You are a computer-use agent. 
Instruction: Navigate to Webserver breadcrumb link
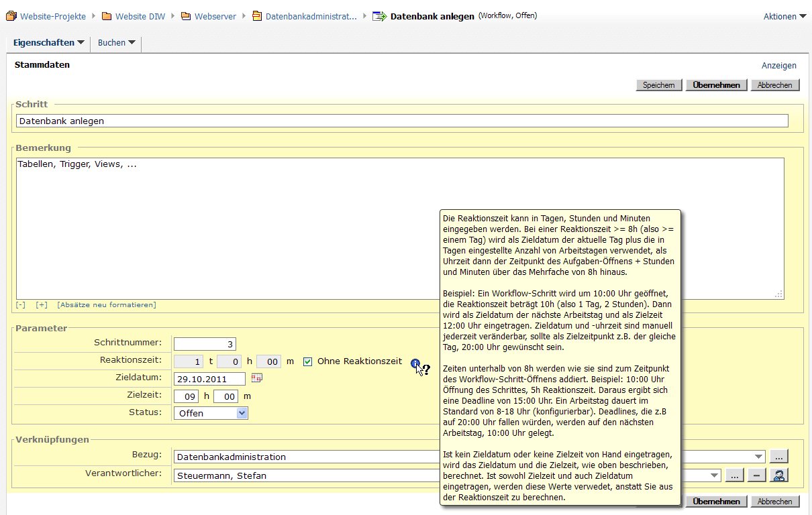(x=215, y=16)
